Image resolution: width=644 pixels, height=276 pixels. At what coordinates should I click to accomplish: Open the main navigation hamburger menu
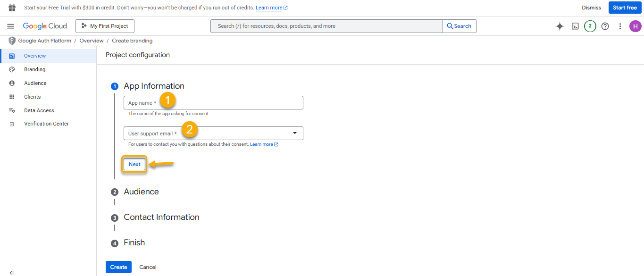11,26
